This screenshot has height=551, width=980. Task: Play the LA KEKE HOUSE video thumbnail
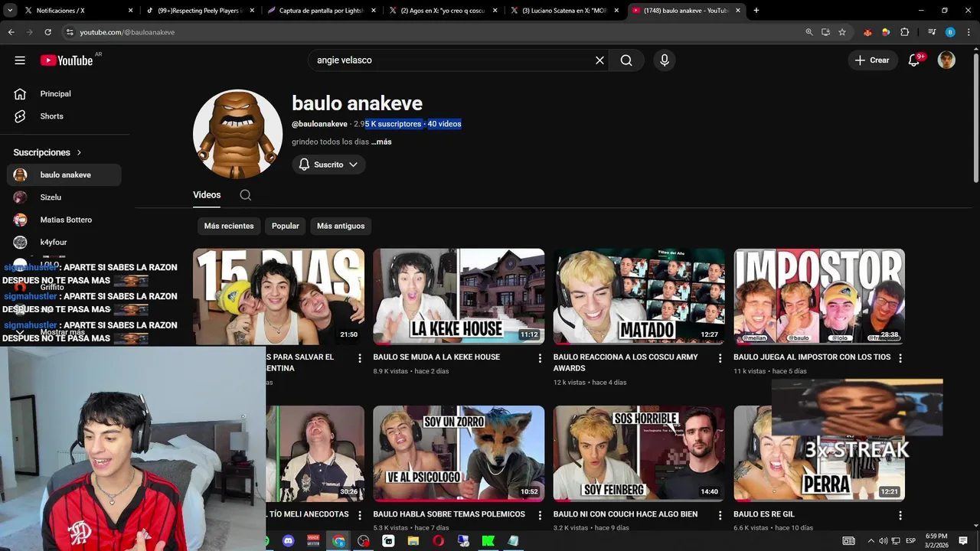(459, 296)
